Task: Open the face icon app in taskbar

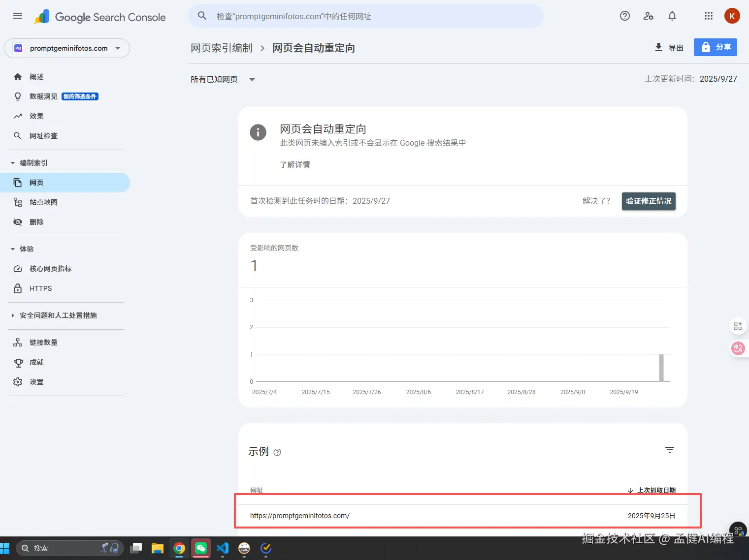Action: pyautogui.click(x=244, y=548)
